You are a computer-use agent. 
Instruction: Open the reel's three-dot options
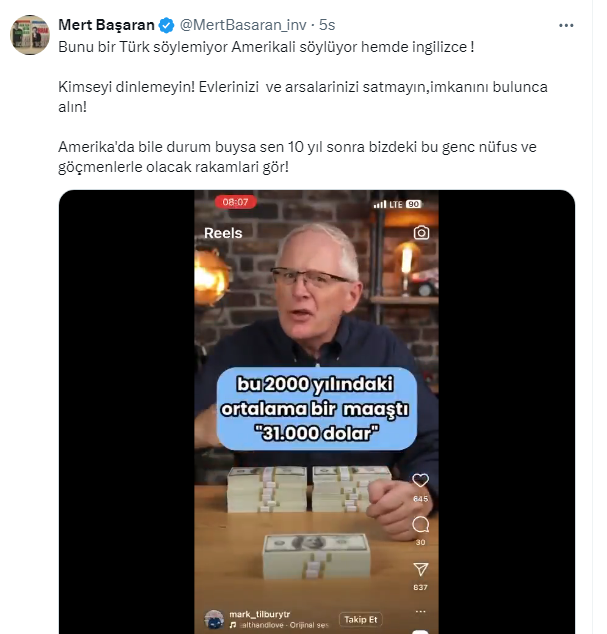[421, 611]
